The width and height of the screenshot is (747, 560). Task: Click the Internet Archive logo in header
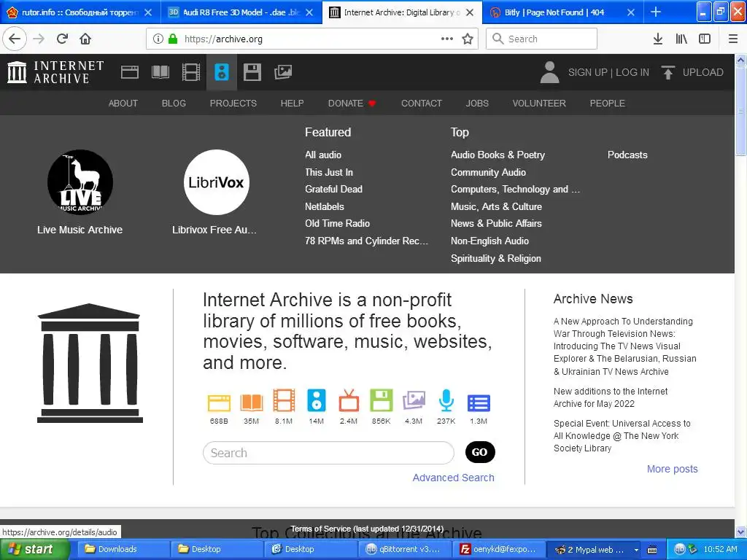pos(55,72)
